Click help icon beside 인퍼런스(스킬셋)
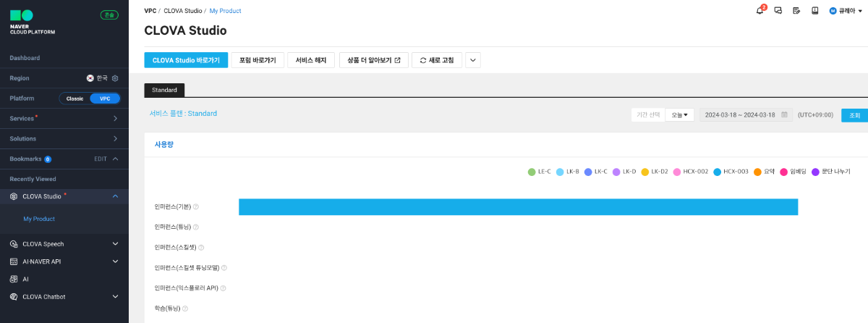 click(203, 247)
